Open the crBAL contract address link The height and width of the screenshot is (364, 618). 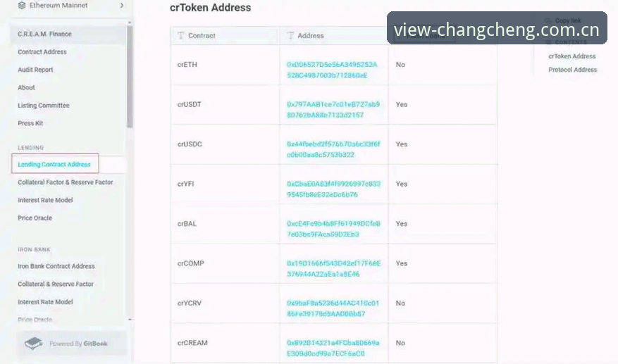click(333, 229)
